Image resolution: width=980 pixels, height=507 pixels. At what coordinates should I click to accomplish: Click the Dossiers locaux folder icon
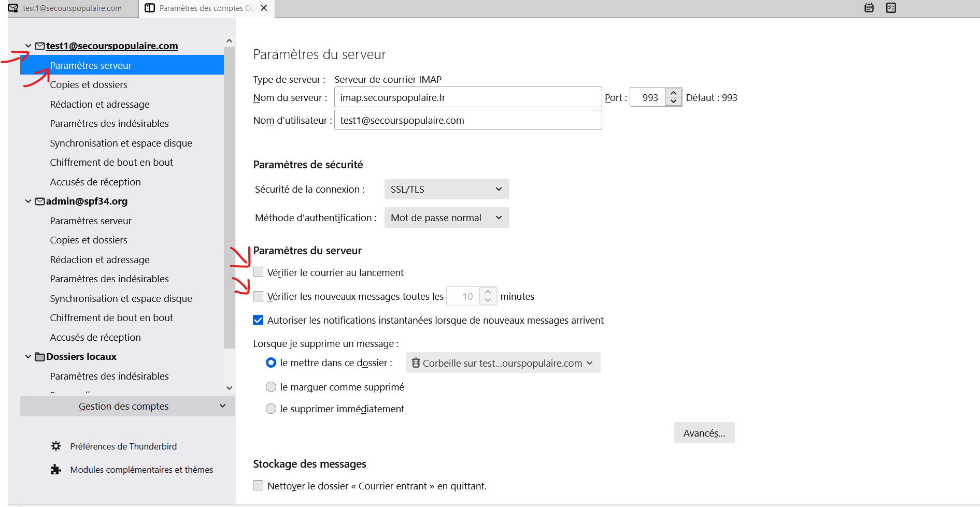point(40,357)
